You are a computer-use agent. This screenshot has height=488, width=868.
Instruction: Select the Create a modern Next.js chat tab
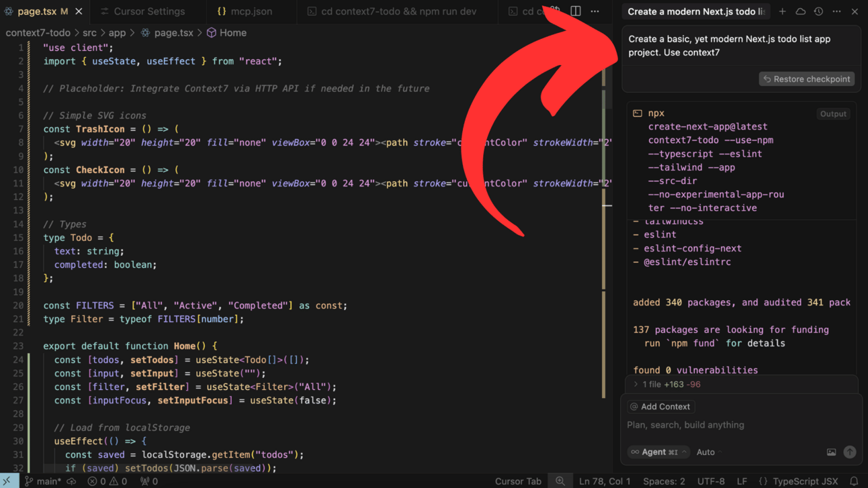[x=695, y=11]
